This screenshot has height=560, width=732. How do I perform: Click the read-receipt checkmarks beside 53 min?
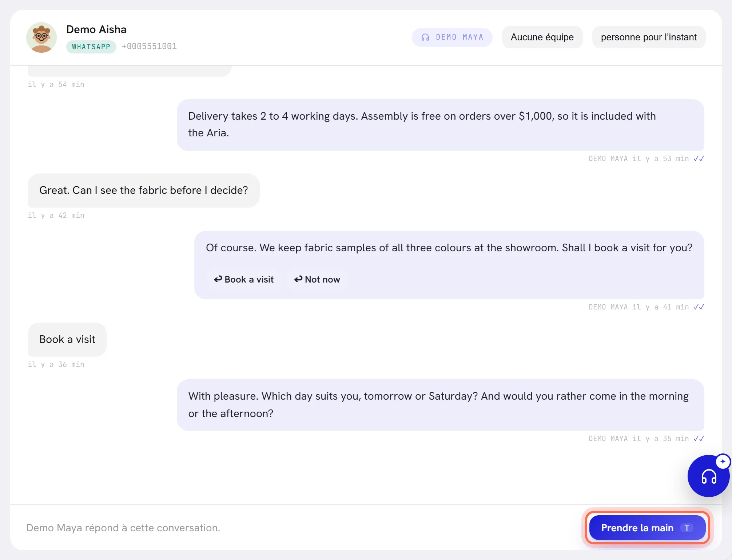(699, 159)
